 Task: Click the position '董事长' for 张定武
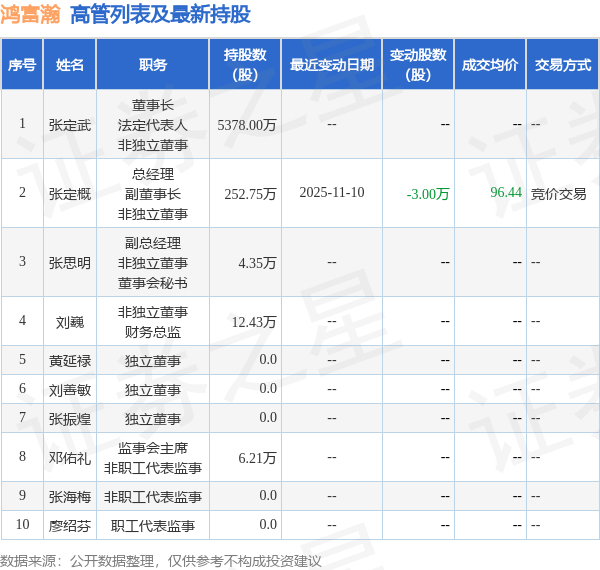point(153,105)
